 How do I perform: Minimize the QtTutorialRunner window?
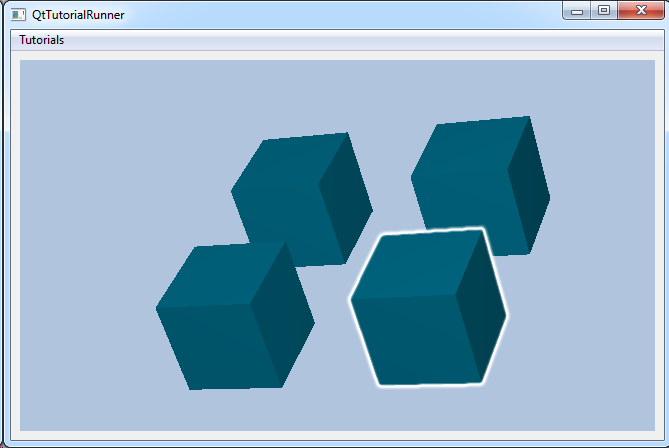578,11
